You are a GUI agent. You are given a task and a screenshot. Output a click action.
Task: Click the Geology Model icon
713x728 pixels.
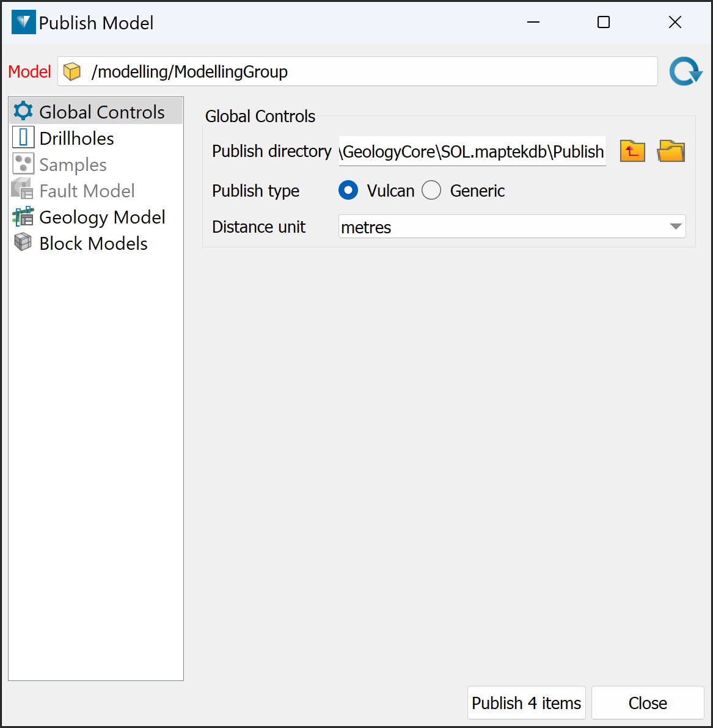(23, 217)
